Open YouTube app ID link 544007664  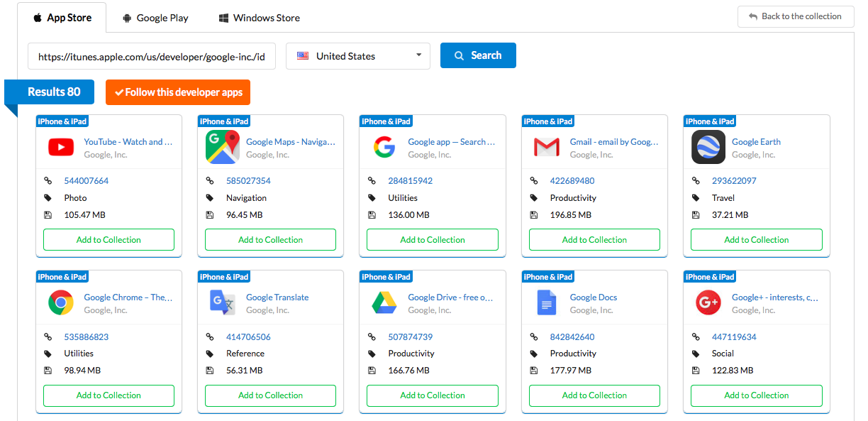pyautogui.click(x=87, y=181)
